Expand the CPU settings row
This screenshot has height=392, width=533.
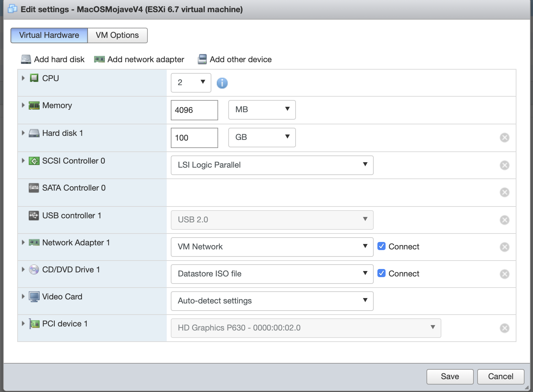point(23,78)
